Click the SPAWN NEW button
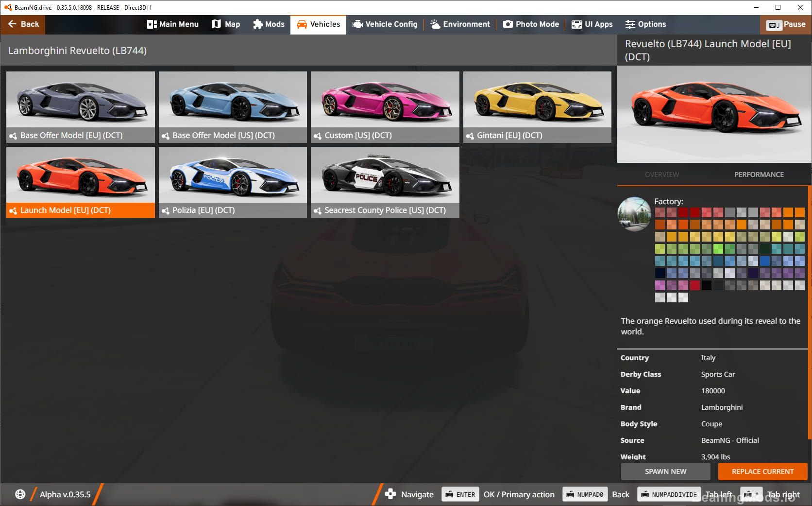Viewport: 812px width, 506px height. (665, 471)
